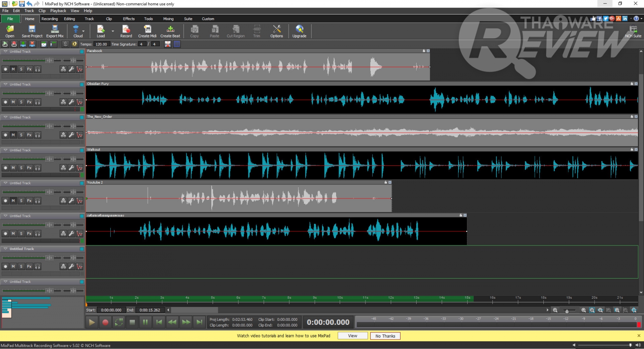Click the Save Project icon

(x=32, y=31)
